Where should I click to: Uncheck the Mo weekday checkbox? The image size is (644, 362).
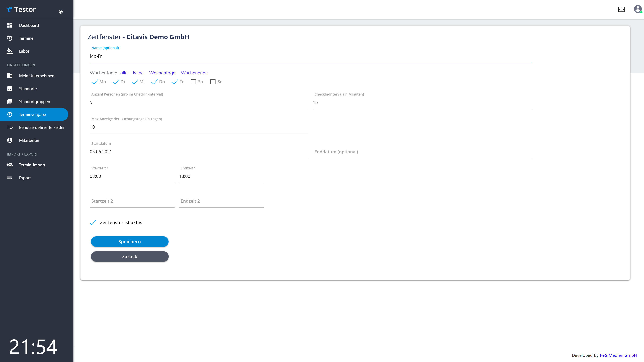[x=94, y=82]
